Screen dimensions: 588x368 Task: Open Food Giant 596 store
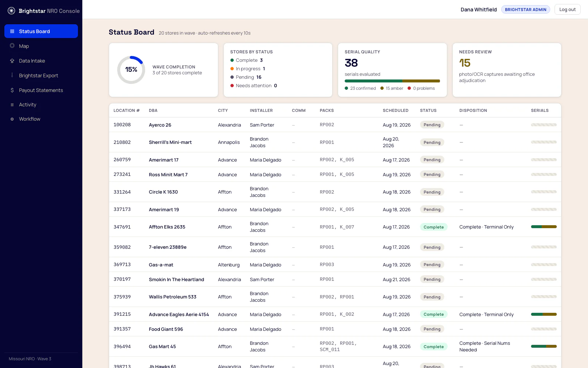tap(166, 329)
